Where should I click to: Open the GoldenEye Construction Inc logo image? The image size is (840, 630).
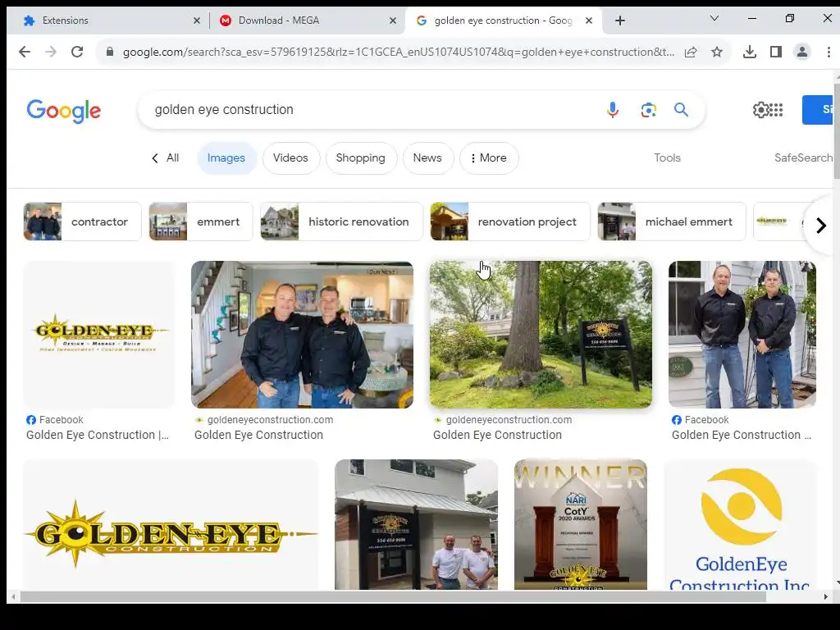[x=741, y=525]
